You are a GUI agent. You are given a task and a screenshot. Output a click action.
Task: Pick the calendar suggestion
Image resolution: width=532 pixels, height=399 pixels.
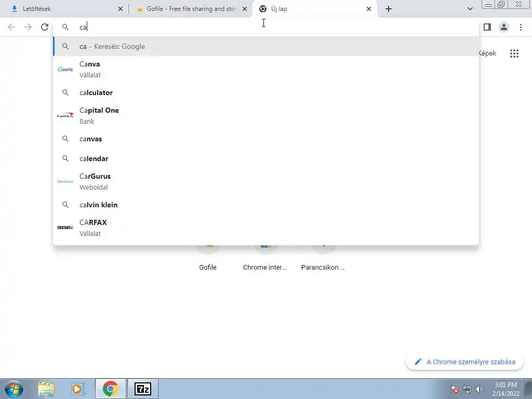tap(266, 158)
